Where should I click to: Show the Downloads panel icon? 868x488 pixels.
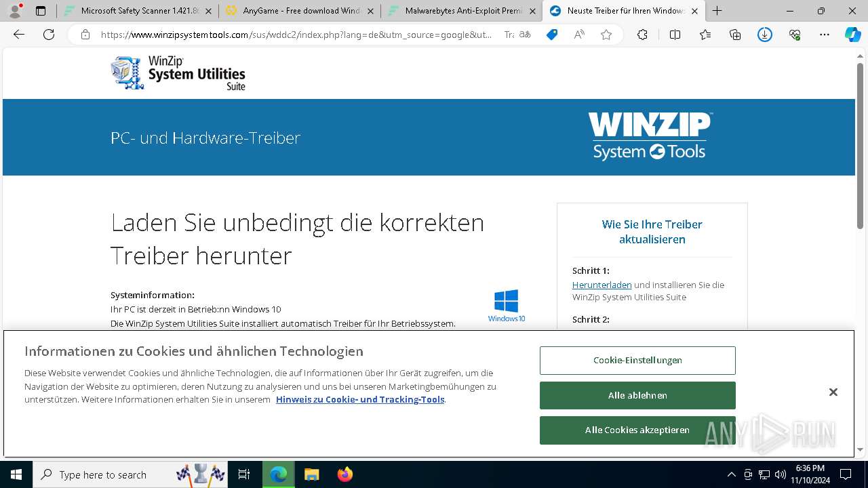tap(765, 35)
